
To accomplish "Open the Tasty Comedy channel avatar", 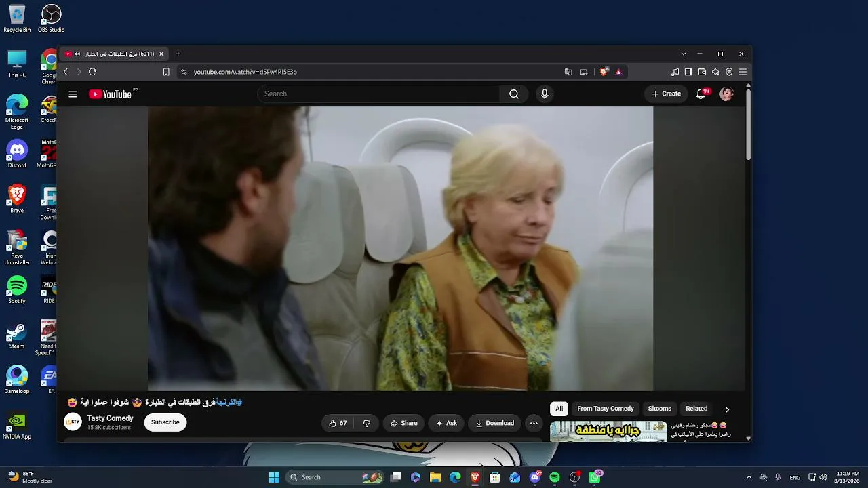I will click(73, 422).
